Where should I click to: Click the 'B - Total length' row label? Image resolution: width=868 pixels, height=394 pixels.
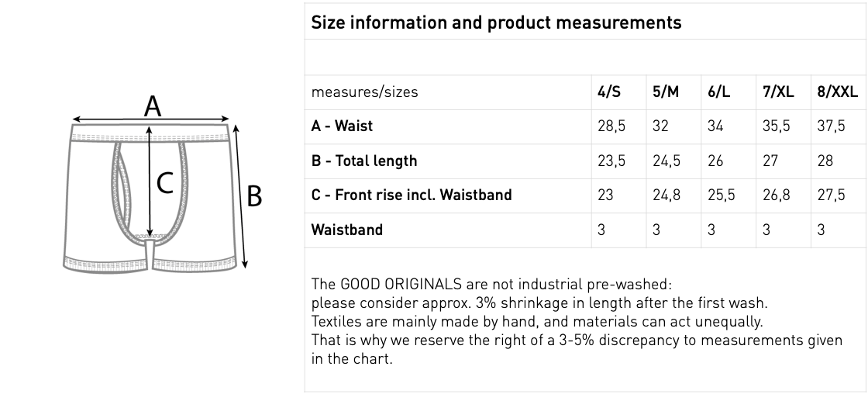[x=363, y=161]
